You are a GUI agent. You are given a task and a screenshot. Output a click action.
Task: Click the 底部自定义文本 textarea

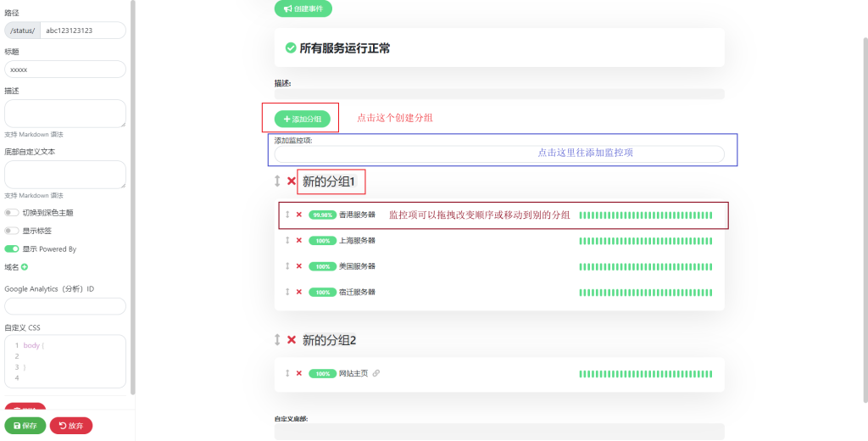click(65, 175)
